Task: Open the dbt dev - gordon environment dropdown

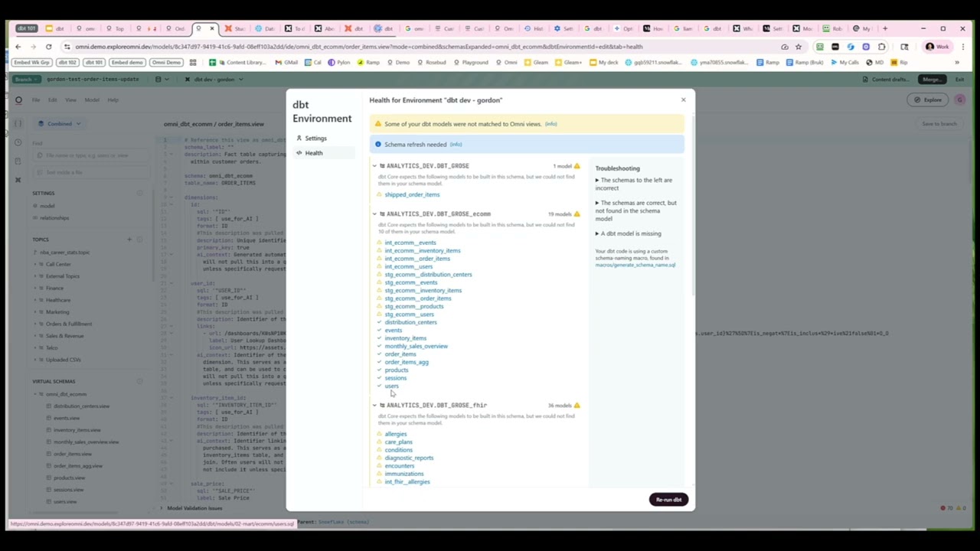Action: [214, 79]
